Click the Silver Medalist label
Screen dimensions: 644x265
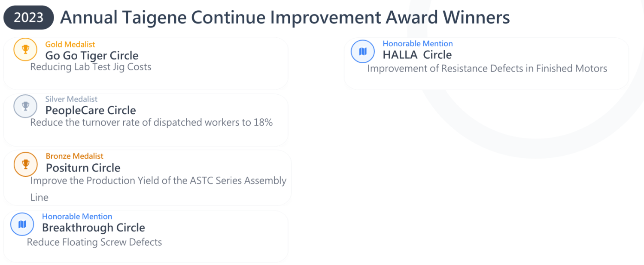[x=71, y=99]
